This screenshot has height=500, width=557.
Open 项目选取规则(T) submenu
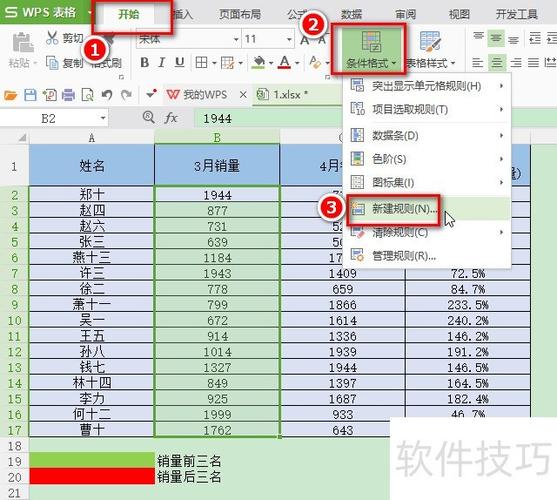(427, 109)
